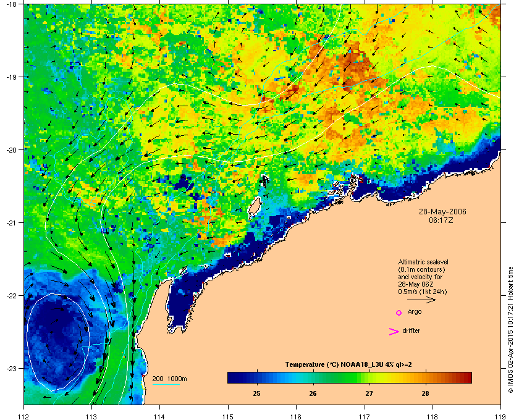The image size is (519, 420).
Task: Click the longitude axis label 114
Action: (x=160, y=417)
